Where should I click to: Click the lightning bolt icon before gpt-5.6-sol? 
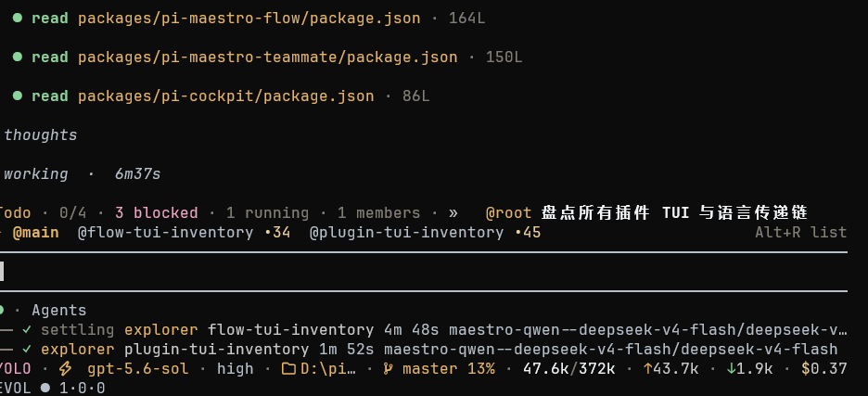65,369
